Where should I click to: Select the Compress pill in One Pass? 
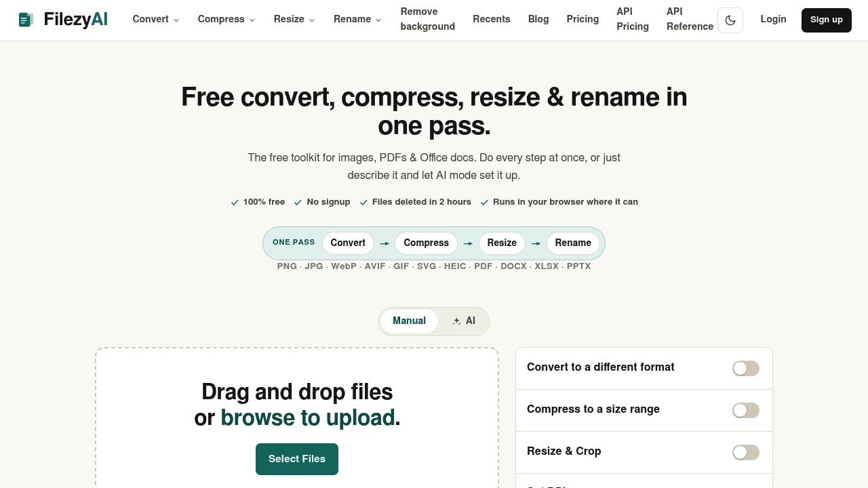pos(426,243)
